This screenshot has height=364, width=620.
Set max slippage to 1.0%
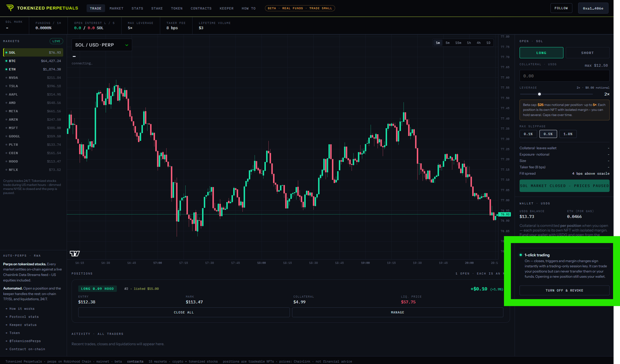(x=568, y=134)
